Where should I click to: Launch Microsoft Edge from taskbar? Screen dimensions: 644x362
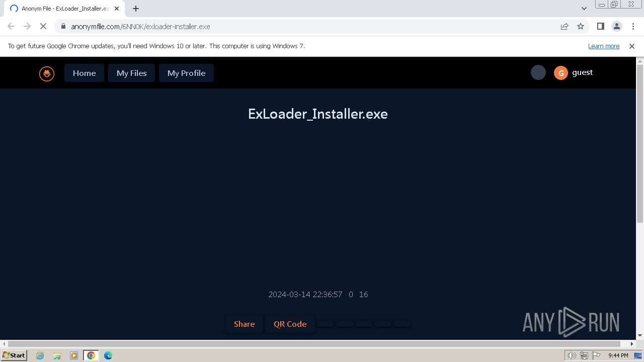[108, 355]
